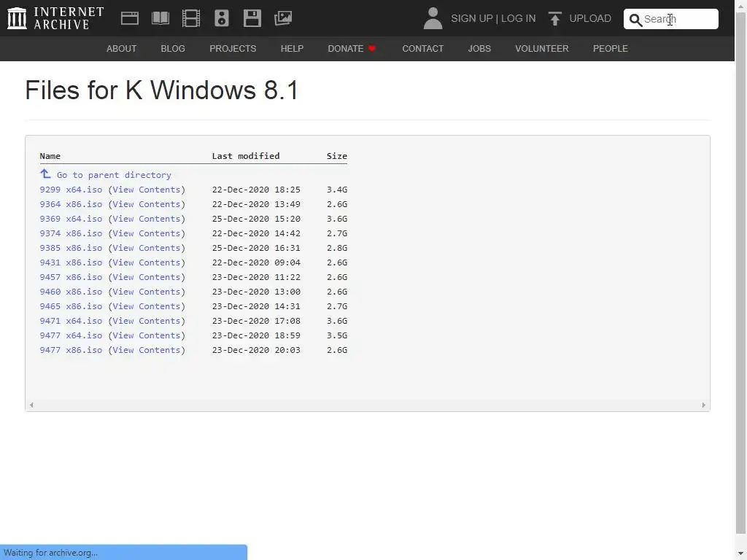Viewport: 747px width, 560px height.
Task: Download 9374 x86.iso file
Action: click(71, 233)
